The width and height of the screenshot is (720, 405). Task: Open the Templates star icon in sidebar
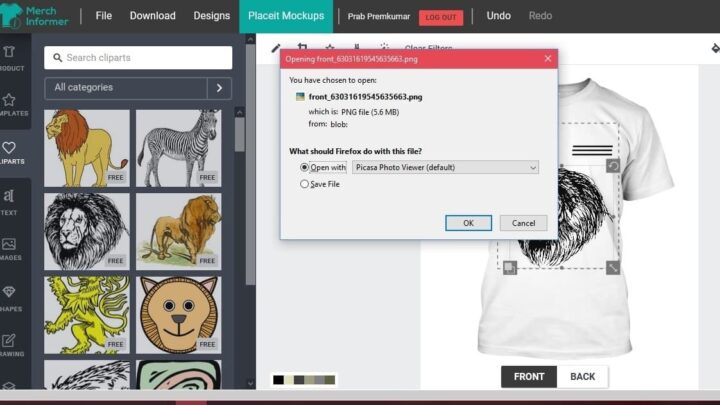(x=9, y=100)
